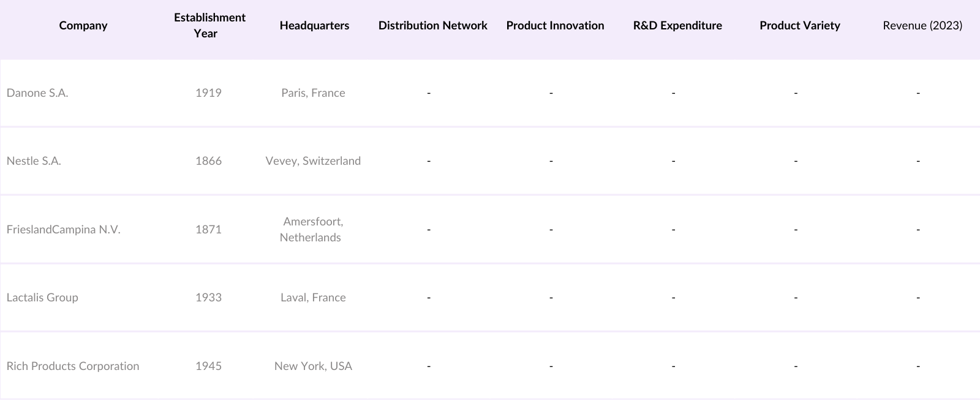Select the Revenue (2023) column header
Image resolution: width=980 pixels, height=400 pixels.
[x=922, y=26]
